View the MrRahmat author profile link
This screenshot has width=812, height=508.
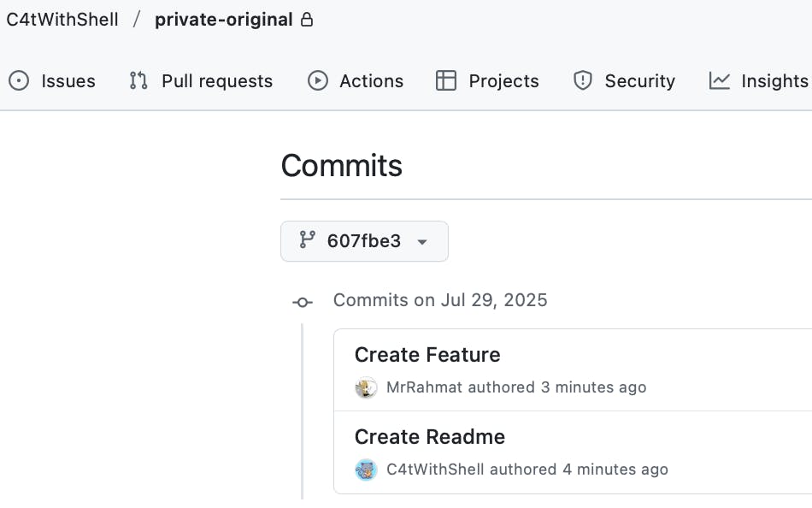coord(424,387)
